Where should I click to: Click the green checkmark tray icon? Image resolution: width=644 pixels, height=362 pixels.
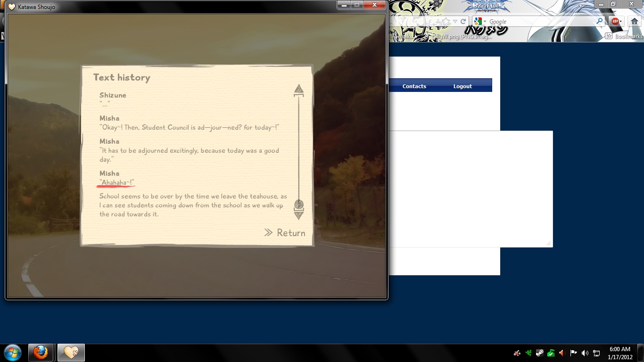click(551, 353)
